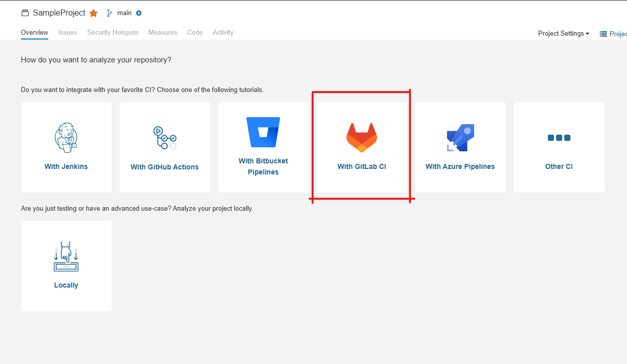This screenshot has width=627, height=364.
Task: Select the Azure Pipelines rocket icon
Action: tap(460, 137)
